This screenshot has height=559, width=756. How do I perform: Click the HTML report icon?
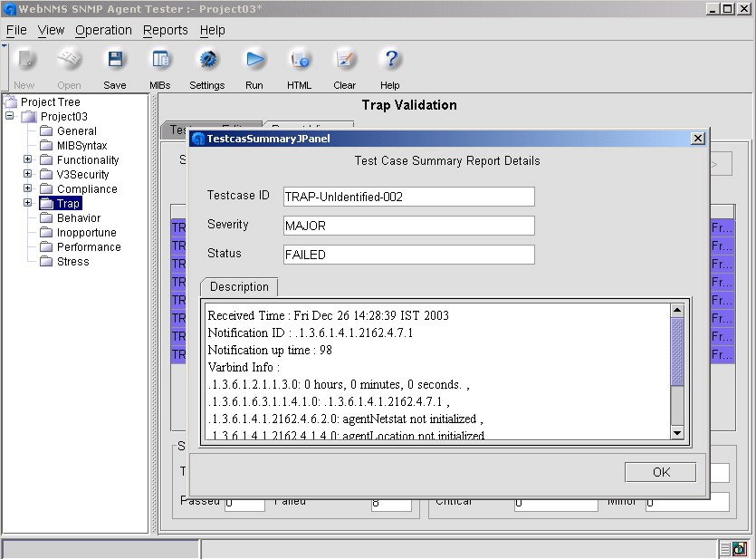(x=299, y=61)
